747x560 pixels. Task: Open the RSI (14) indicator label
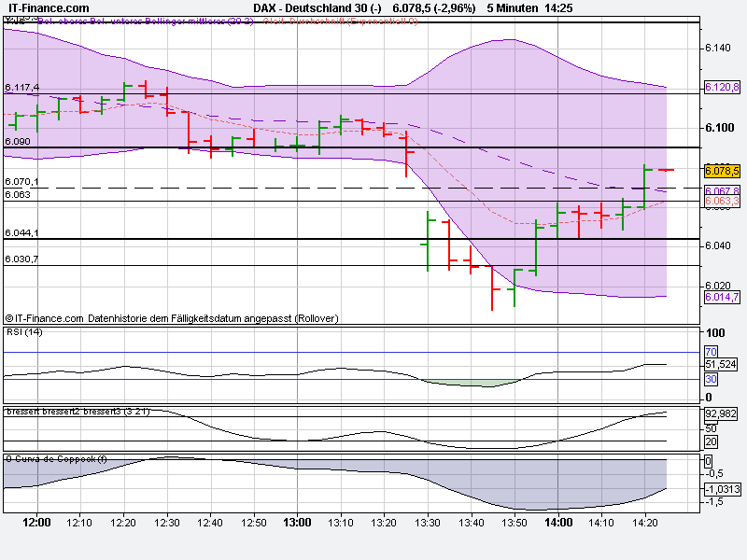click(x=23, y=334)
